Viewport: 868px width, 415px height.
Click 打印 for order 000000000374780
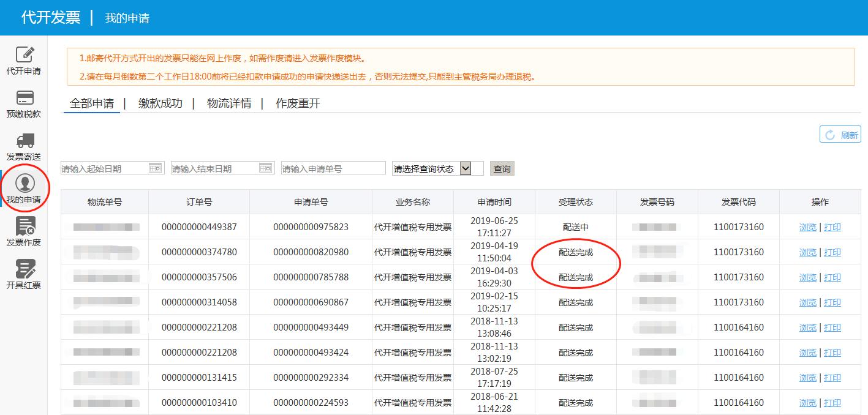click(833, 252)
